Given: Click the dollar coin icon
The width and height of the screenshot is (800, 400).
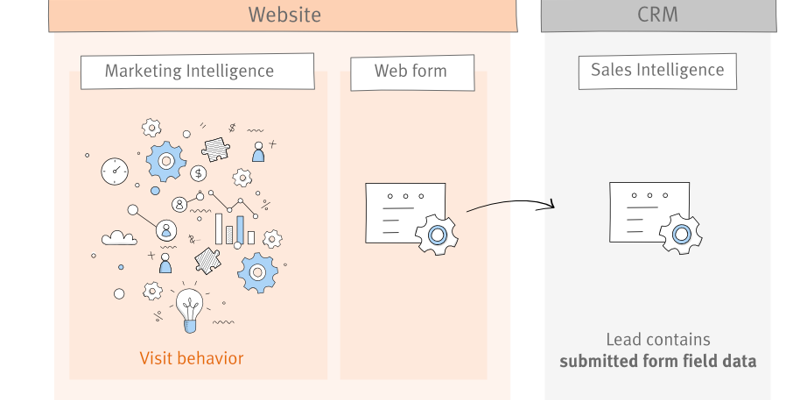Looking at the screenshot, I should point(198,173).
